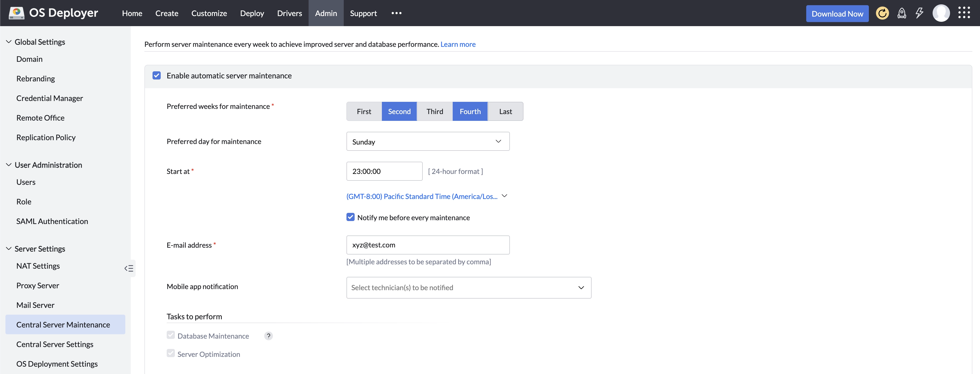
Task: Click Database Maintenance help question icon
Action: 268,336
